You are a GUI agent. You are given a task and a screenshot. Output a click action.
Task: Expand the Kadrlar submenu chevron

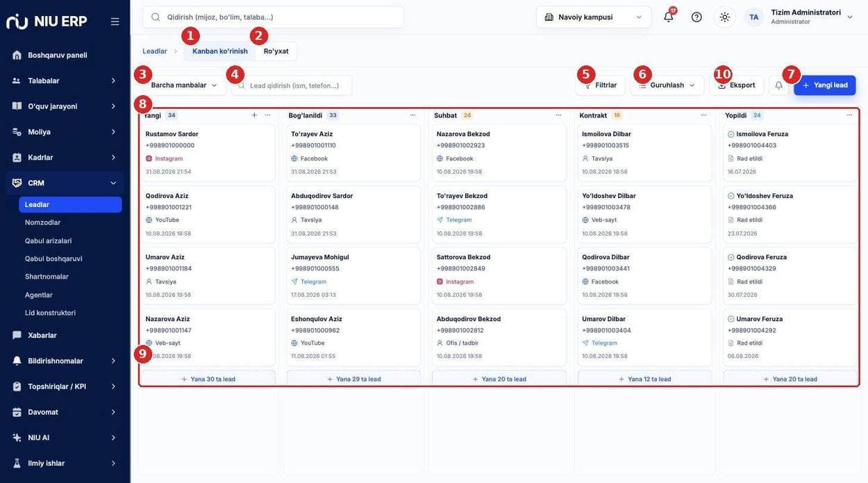pyautogui.click(x=113, y=157)
